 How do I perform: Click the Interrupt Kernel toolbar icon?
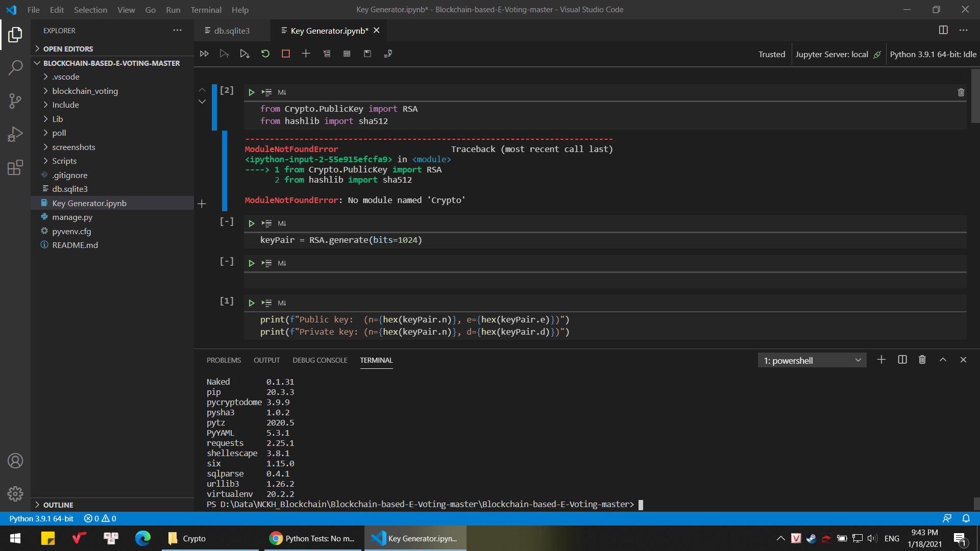click(285, 53)
